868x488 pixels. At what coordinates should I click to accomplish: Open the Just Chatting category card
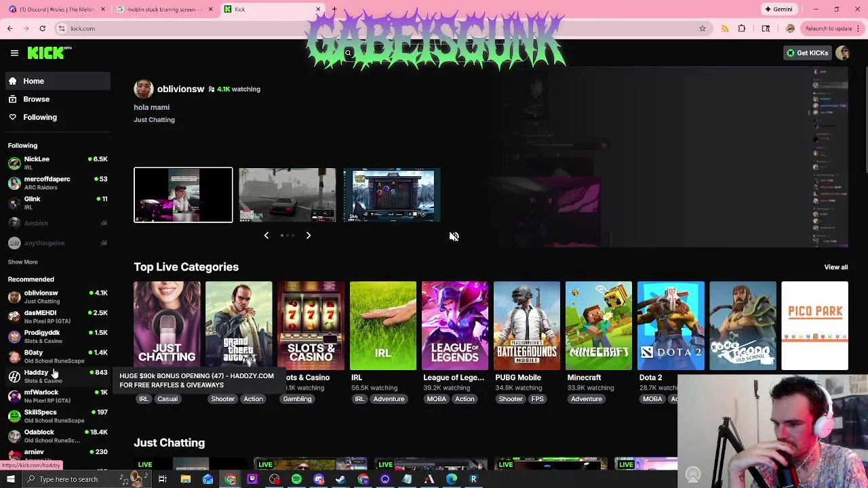(167, 326)
